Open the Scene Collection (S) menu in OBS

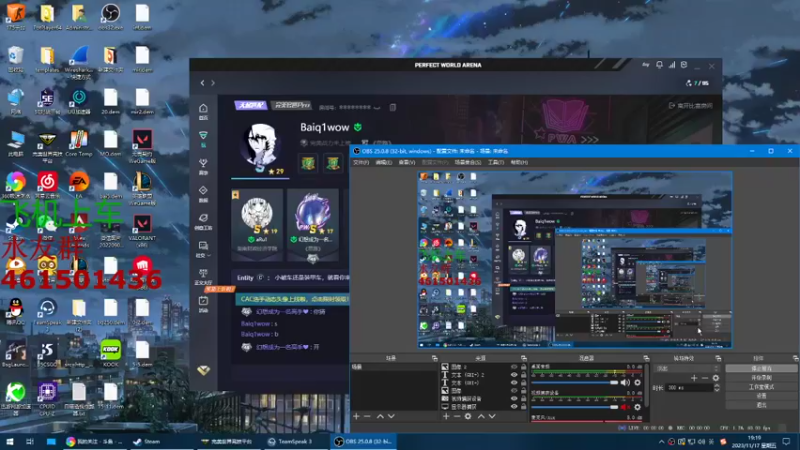(468, 162)
